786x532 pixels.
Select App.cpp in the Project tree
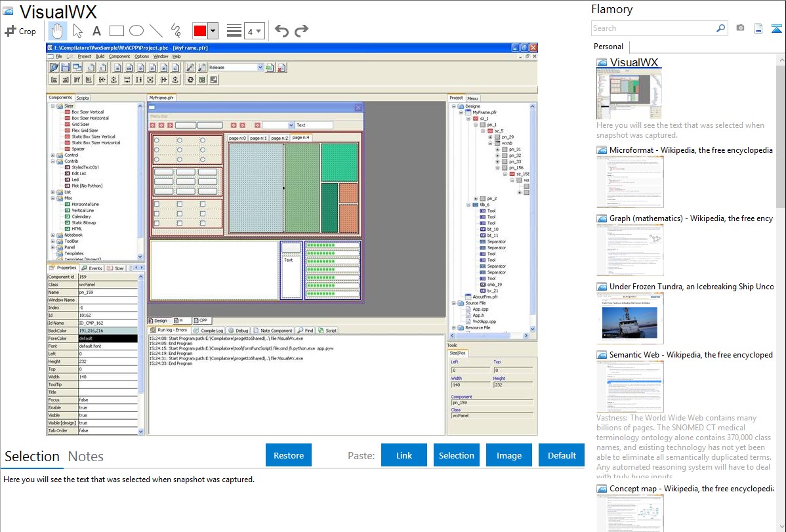[480, 310]
